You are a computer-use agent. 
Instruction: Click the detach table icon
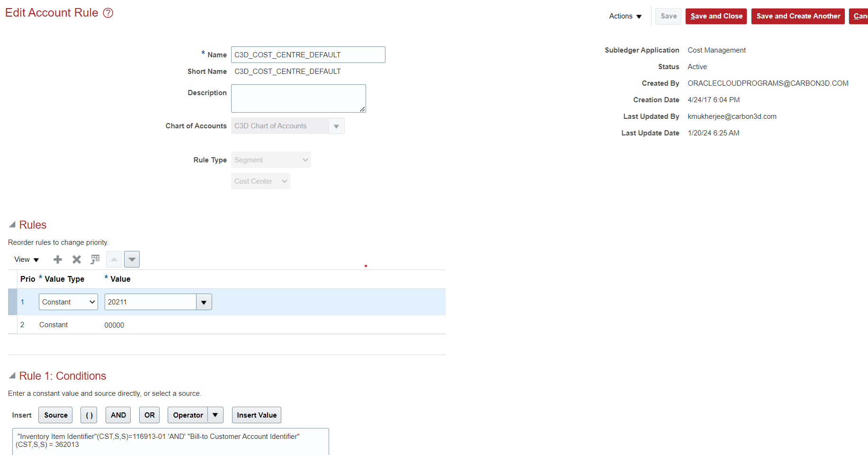click(95, 259)
